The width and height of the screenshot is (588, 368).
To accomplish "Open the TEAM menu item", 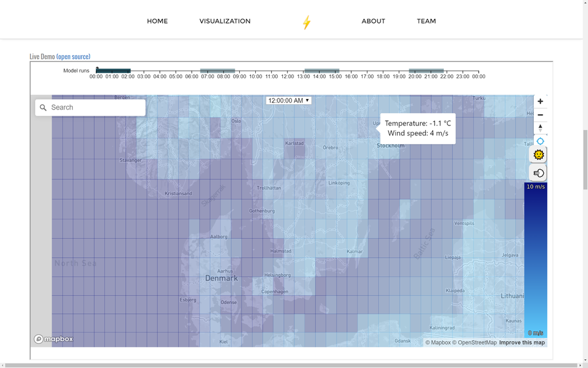I will [x=426, y=21].
